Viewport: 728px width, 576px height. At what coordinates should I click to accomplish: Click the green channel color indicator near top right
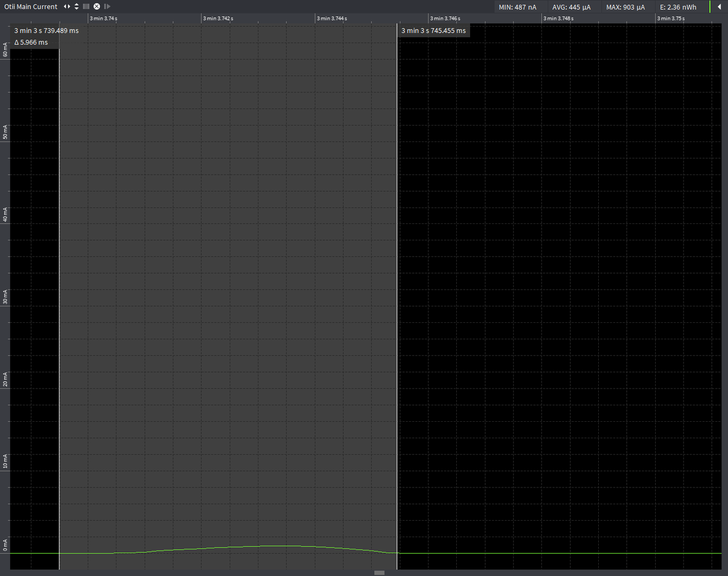(710, 7)
